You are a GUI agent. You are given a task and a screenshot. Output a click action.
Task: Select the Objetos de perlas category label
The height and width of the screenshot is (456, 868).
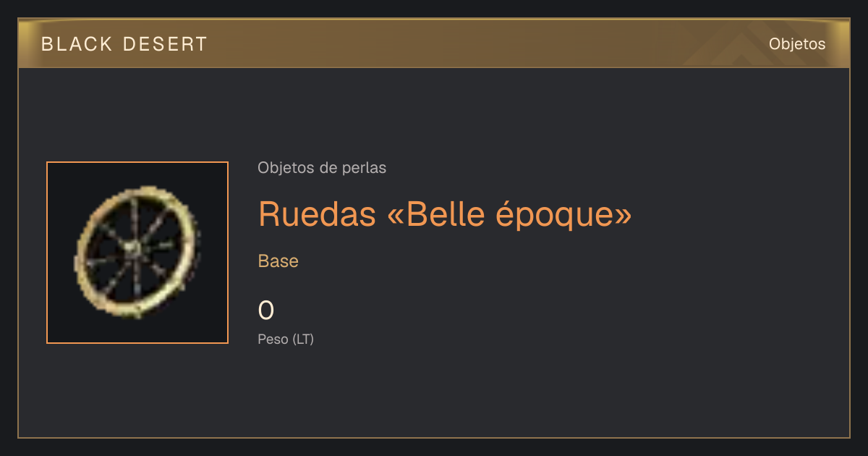click(322, 168)
